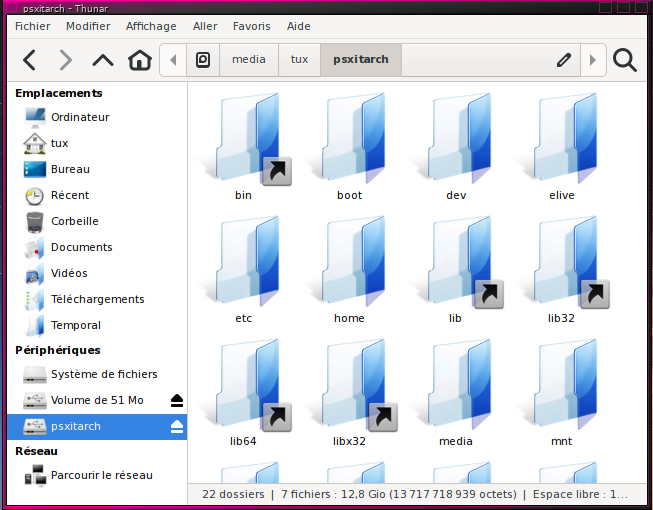Screen dimensions: 653x510
Task: Open the Favoris menu
Action: coord(252,26)
